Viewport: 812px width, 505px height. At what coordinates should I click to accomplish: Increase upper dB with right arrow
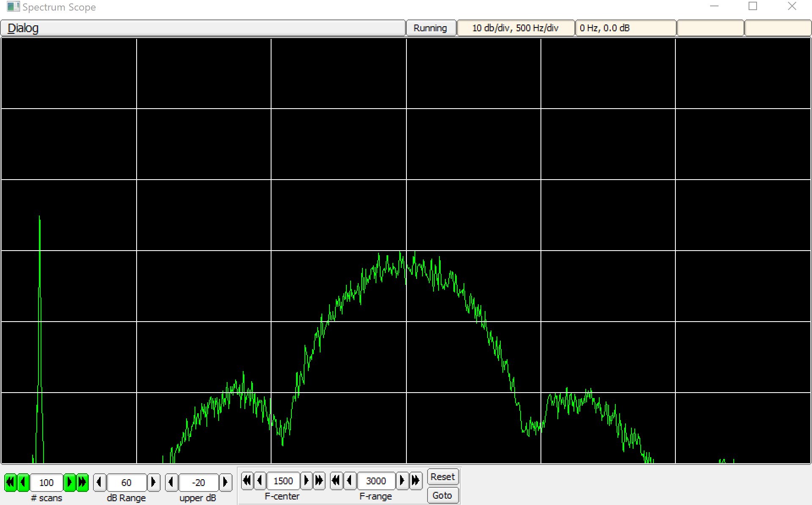click(225, 482)
